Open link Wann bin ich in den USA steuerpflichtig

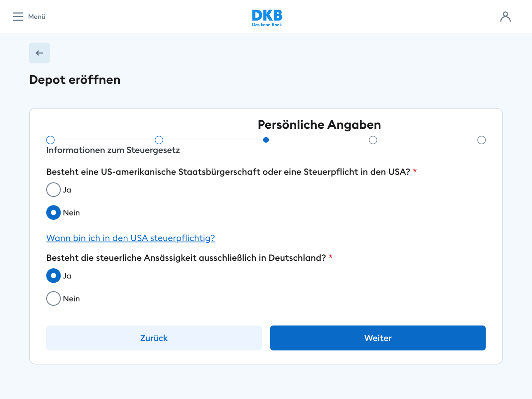[x=130, y=238]
